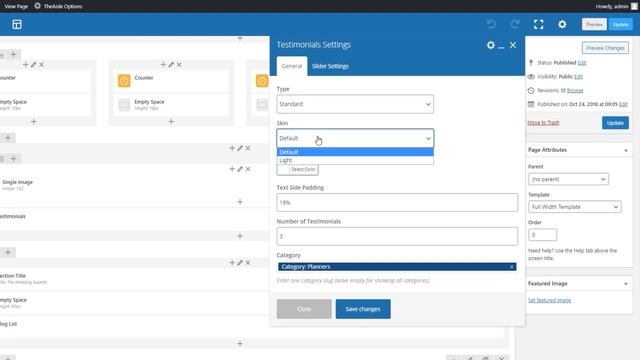Viewport: 640px width, 360px height.
Task: Open the gear menu in Testimonials Settings header
Action: [x=491, y=45]
